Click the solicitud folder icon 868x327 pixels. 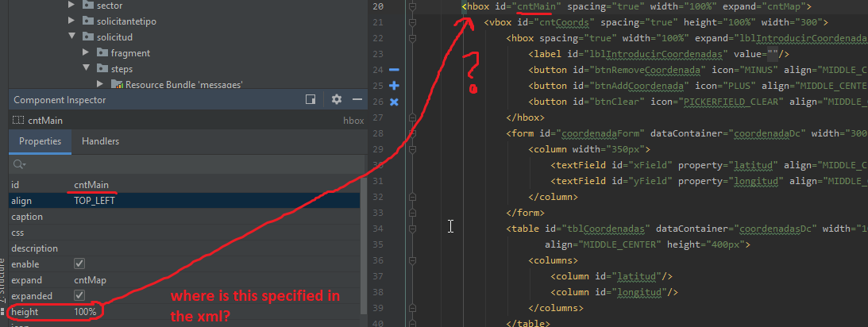pos(87,37)
